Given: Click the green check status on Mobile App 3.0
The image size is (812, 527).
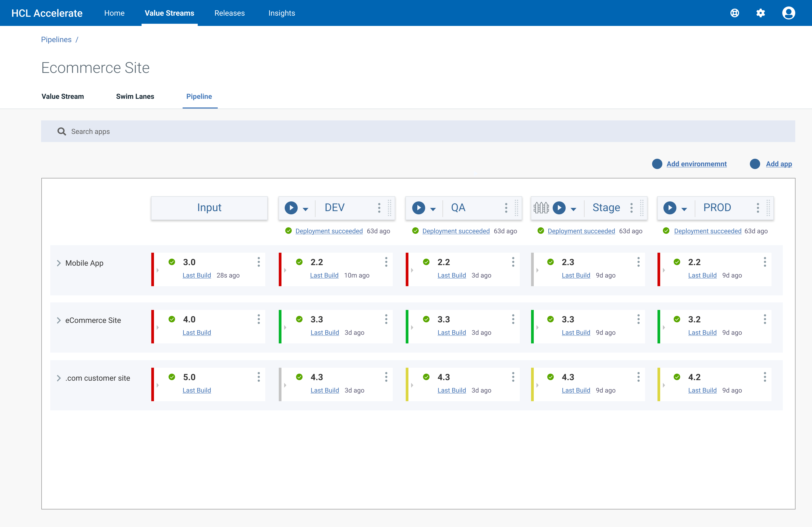Looking at the screenshot, I should [172, 262].
